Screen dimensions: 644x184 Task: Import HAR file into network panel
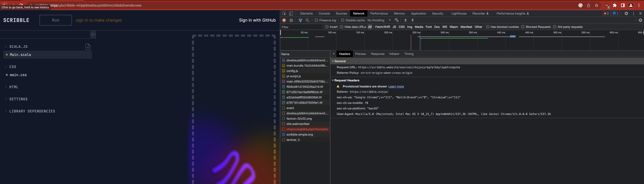(x=406, y=20)
